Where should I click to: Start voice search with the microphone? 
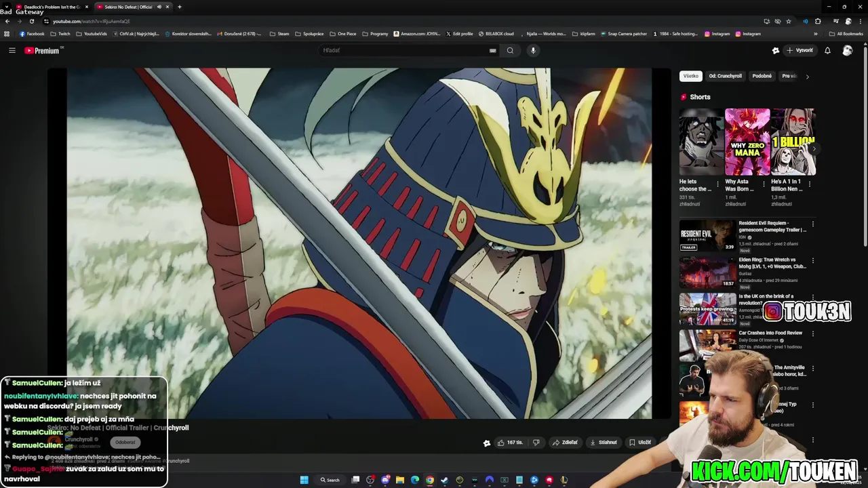click(x=533, y=50)
